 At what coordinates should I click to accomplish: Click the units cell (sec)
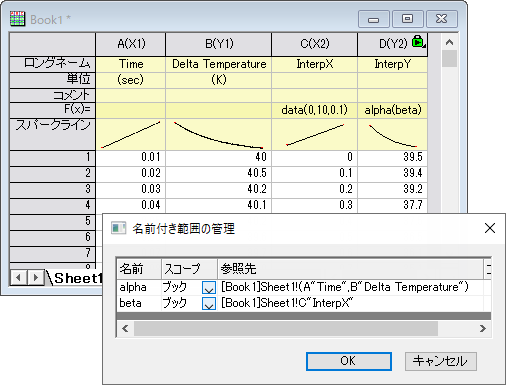click(131, 80)
